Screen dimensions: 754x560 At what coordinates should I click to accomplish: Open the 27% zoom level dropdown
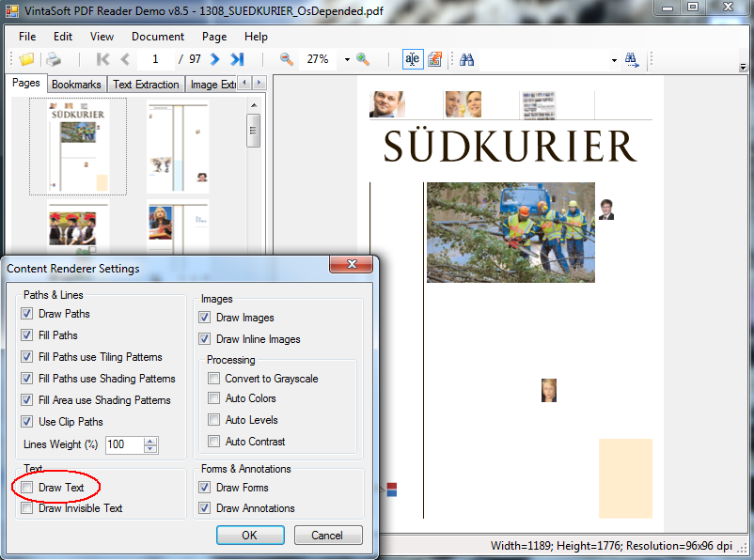tap(346, 59)
